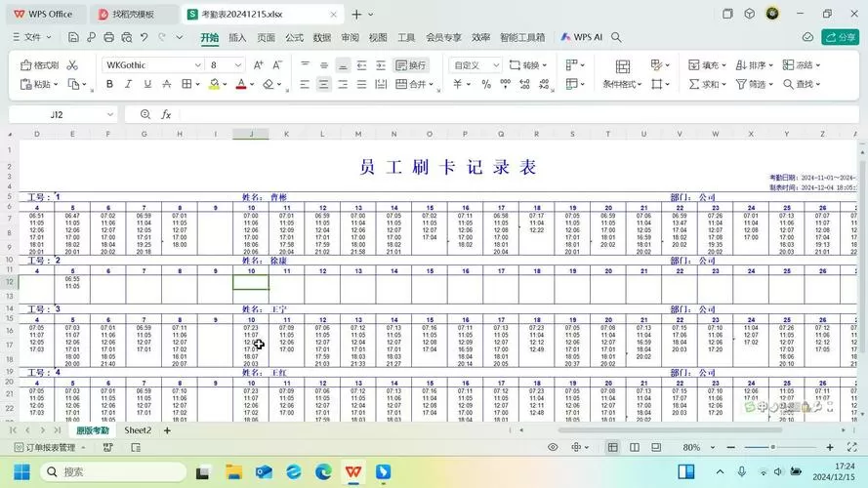Viewport: 868px width, 488px height.
Task: Click the currency ¥ format icon
Action: [x=457, y=84]
